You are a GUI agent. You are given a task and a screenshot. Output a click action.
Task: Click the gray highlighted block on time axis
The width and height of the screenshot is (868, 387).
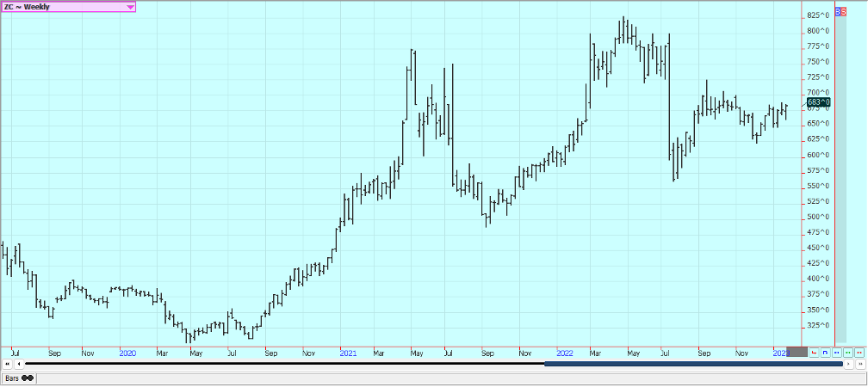(797, 352)
